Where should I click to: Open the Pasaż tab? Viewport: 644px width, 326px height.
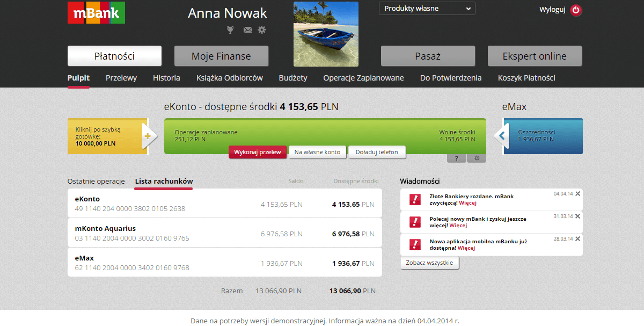tap(428, 56)
